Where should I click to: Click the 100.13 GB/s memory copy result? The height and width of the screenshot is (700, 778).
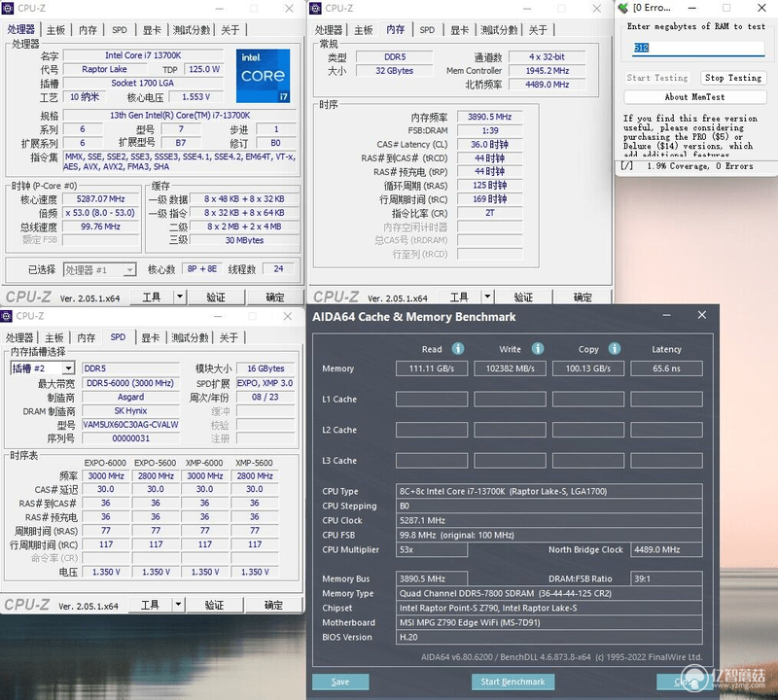[588, 368]
